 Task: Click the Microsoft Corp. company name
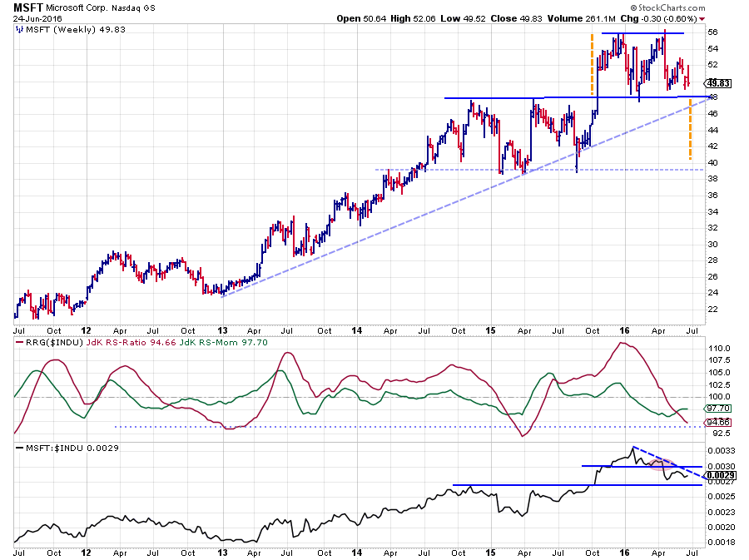coord(77,8)
